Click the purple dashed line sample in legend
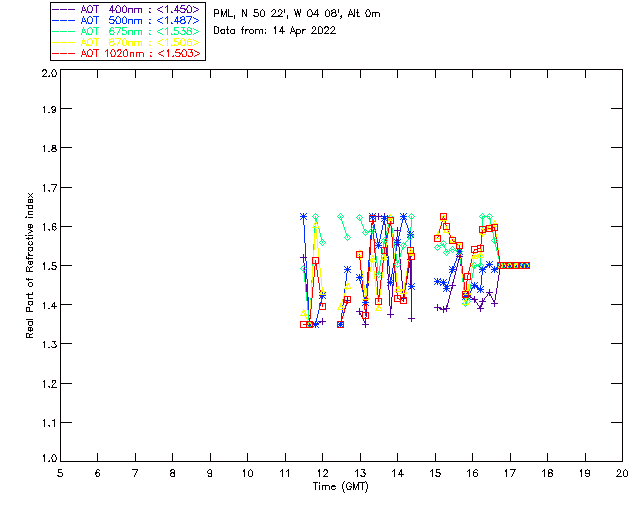Image resolution: width=640 pixels, height=512 pixels. tap(63, 9)
